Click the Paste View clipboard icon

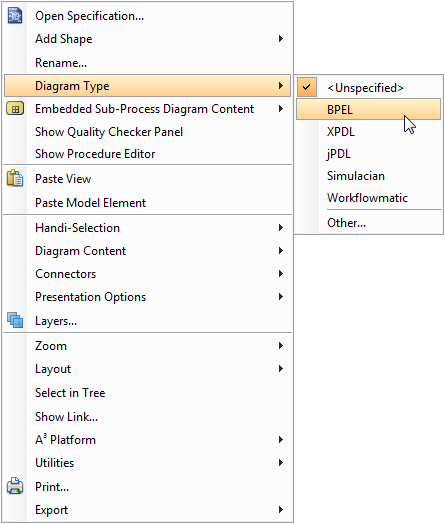pyautogui.click(x=15, y=178)
